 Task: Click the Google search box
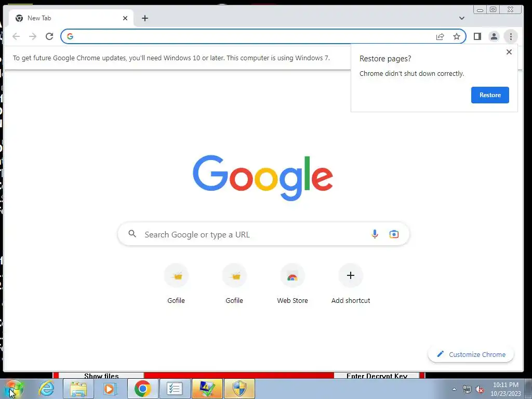point(263,234)
